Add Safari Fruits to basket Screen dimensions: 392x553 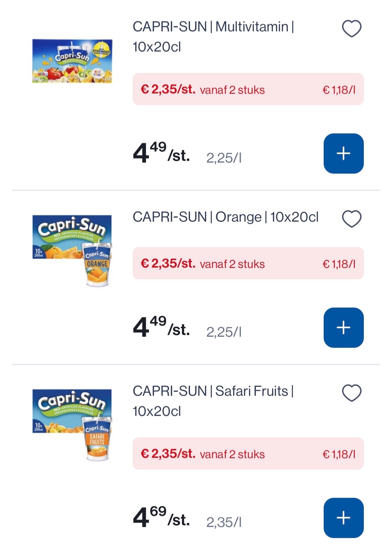click(x=343, y=518)
